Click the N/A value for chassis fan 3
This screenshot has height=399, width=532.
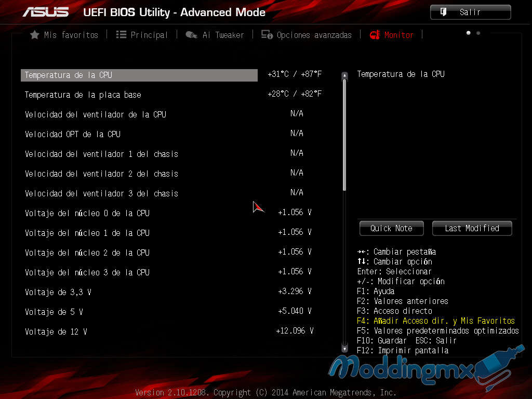297,192
